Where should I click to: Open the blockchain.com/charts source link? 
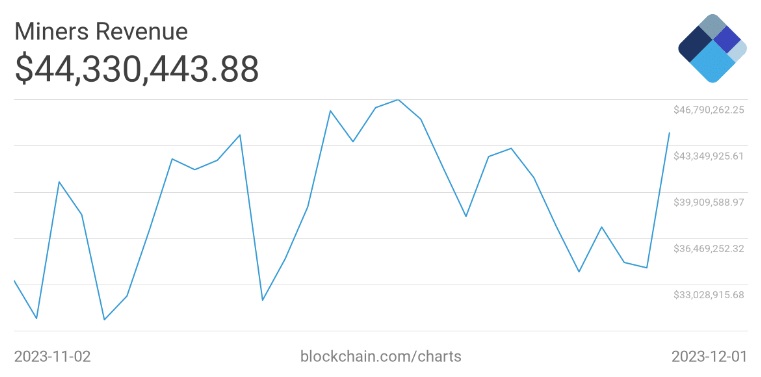click(380, 357)
